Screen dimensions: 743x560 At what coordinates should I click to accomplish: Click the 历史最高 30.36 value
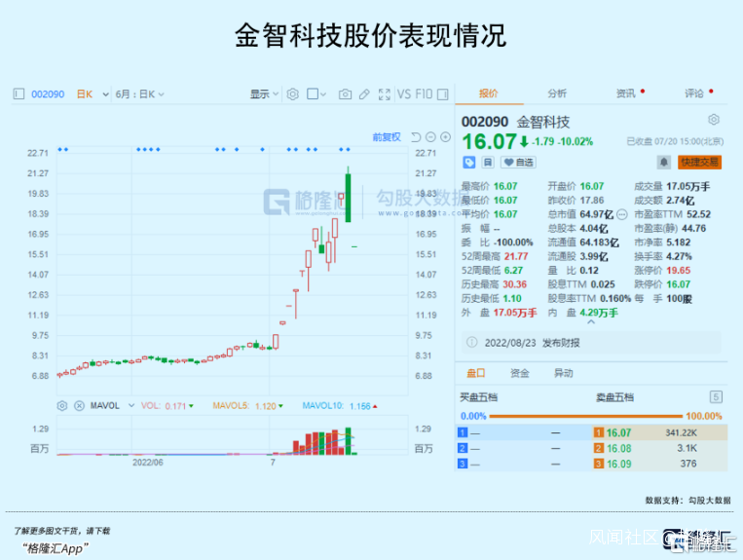pos(514,284)
